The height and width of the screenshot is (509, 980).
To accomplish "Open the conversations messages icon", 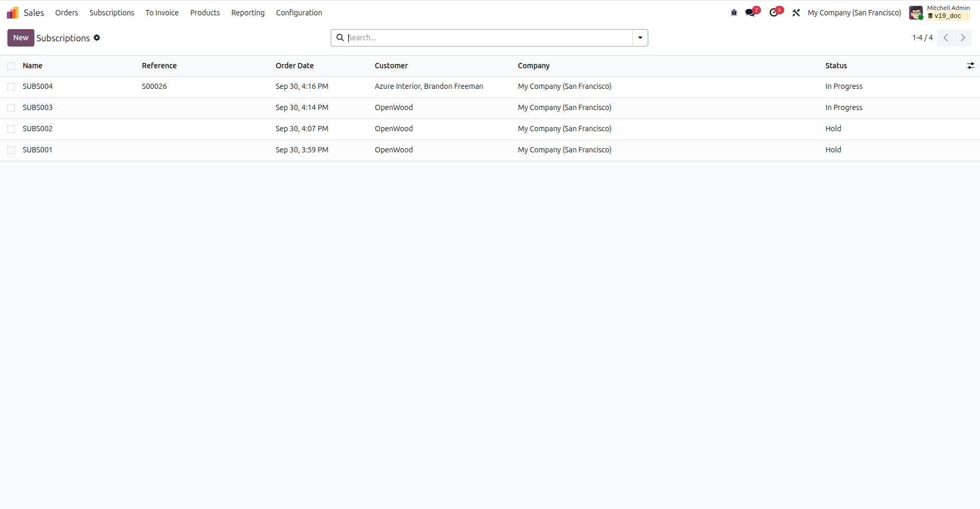I will (750, 13).
